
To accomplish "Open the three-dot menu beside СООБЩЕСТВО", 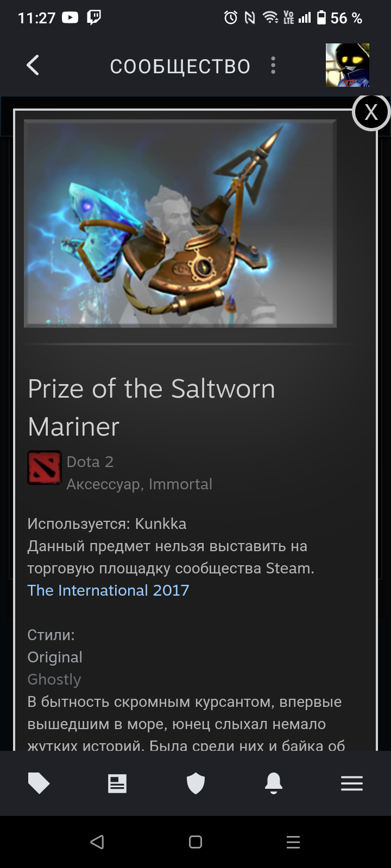I will [x=273, y=66].
